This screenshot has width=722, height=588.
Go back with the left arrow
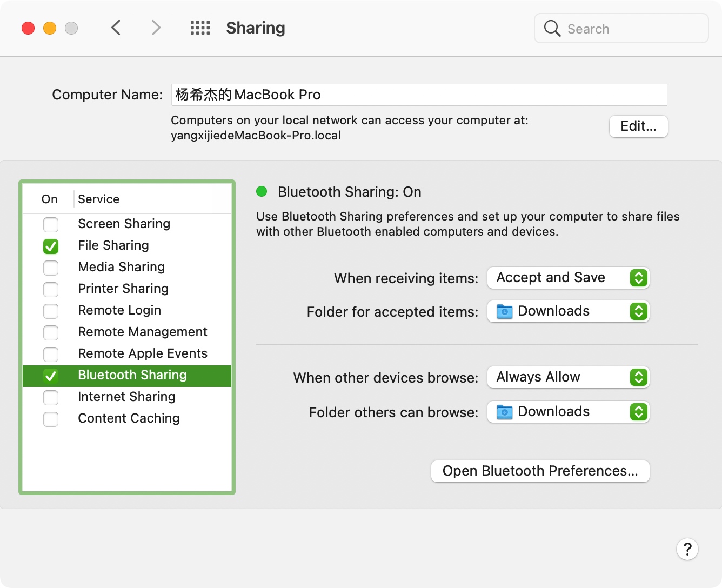(x=116, y=28)
